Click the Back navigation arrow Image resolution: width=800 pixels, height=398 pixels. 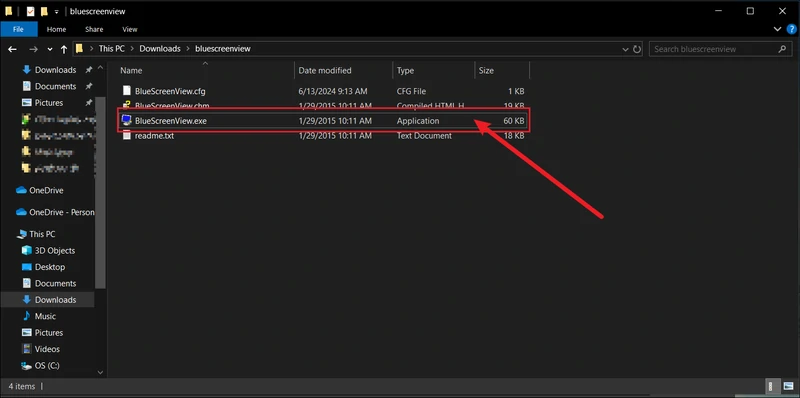pos(12,49)
